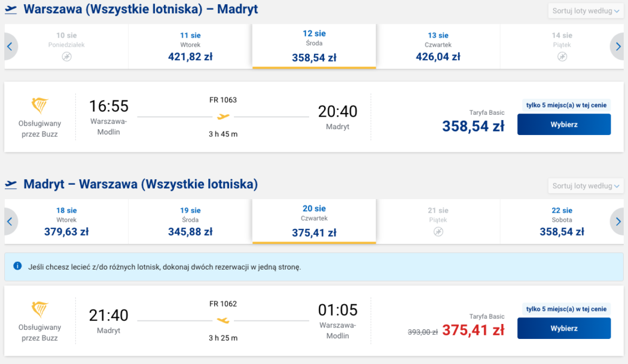Viewport: 628px width, 364px height.
Task: Show later return dates with right arrow
Action: (618, 222)
